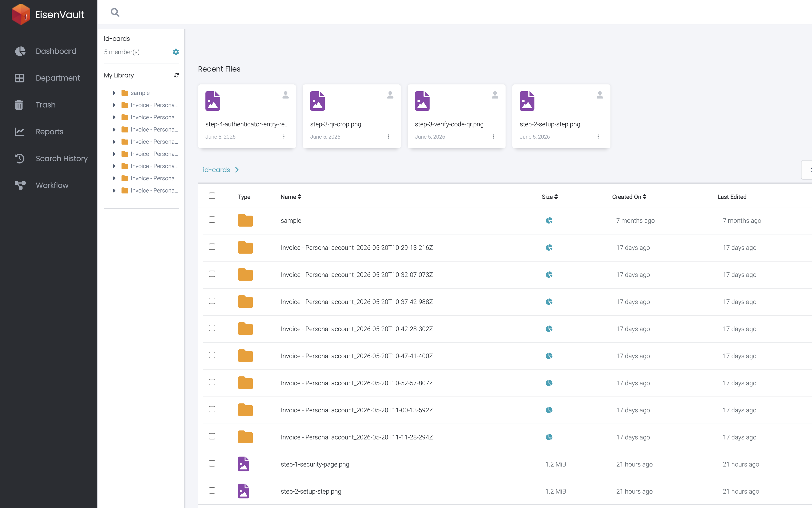Expand first Invoice - Persona... tree folder
Screen dimensions: 812x508
pos(114,105)
